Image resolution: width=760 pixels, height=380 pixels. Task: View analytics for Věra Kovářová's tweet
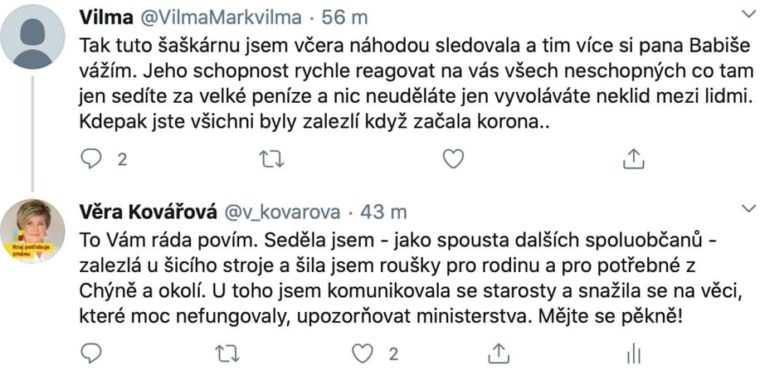click(x=633, y=354)
